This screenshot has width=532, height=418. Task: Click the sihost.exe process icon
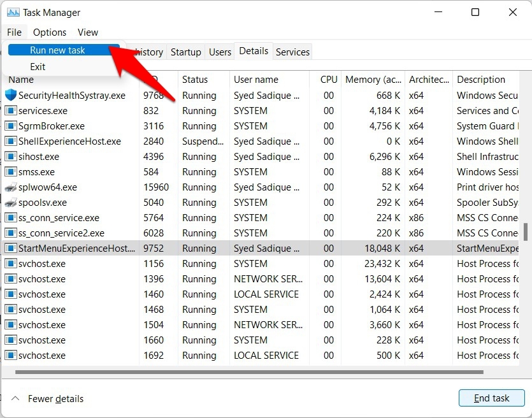11,156
